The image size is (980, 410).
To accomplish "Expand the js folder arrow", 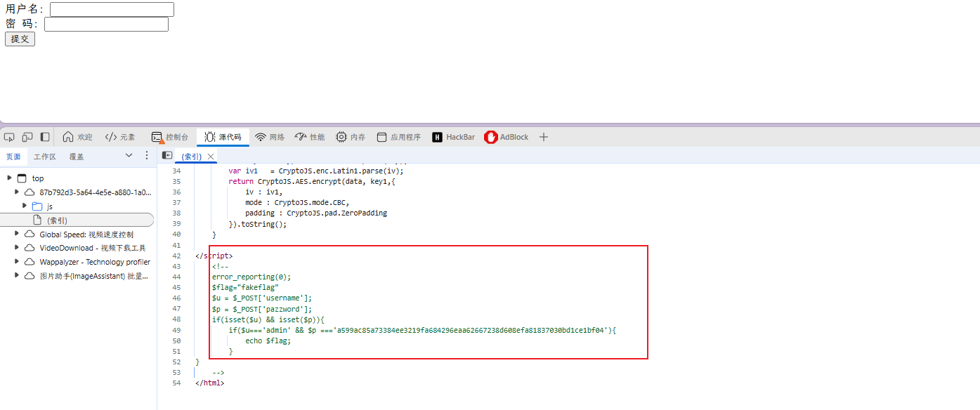I will (x=25, y=206).
